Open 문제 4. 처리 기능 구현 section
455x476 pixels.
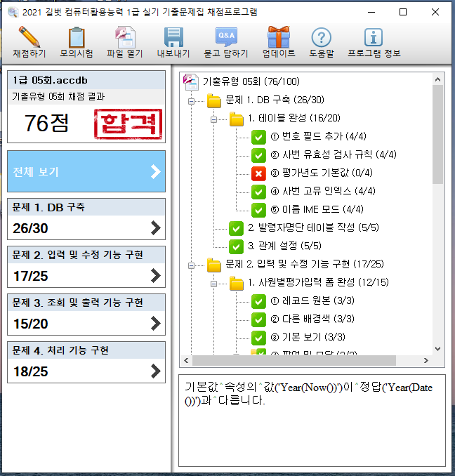[86, 361]
